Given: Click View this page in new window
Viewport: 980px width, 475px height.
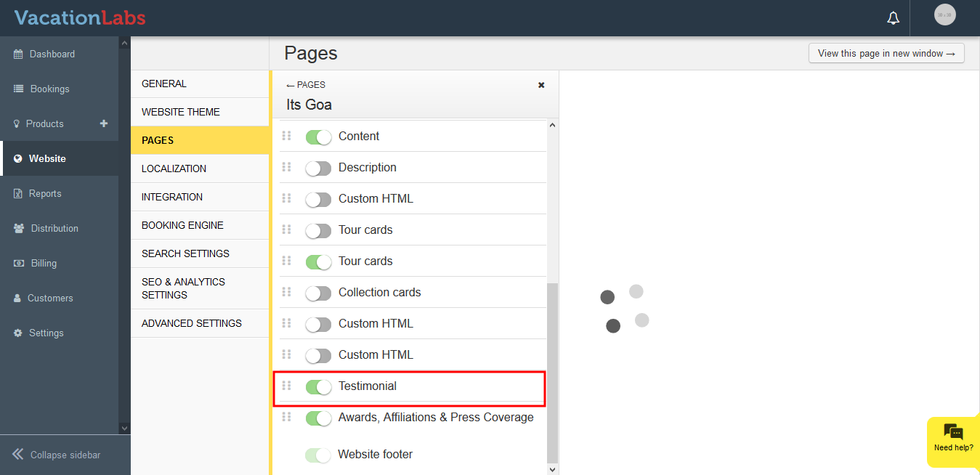Looking at the screenshot, I should [x=886, y=53].
